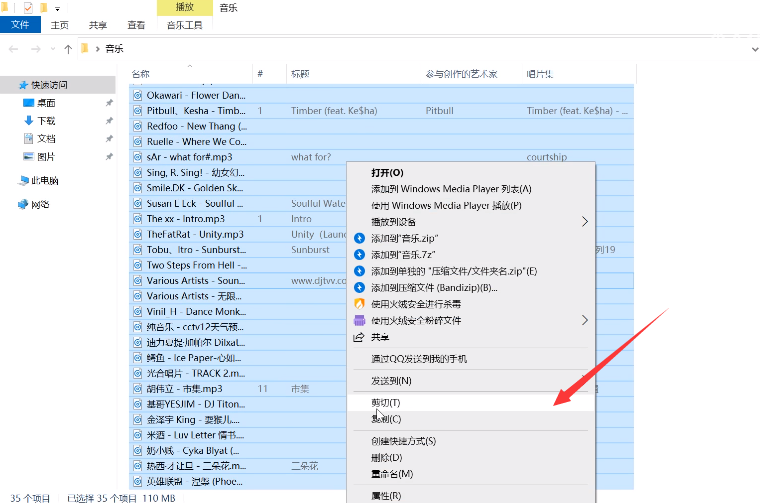Select 网络 in navigation pane
Image resolution: width=760 pixels, height=503 pixels.
[x=40, y=204]
